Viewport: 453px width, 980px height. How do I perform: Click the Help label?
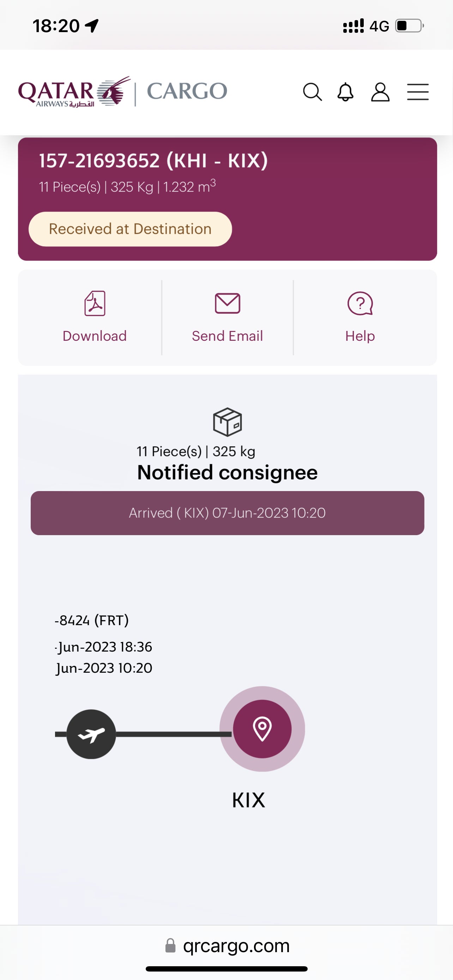[x=360, y=336]
